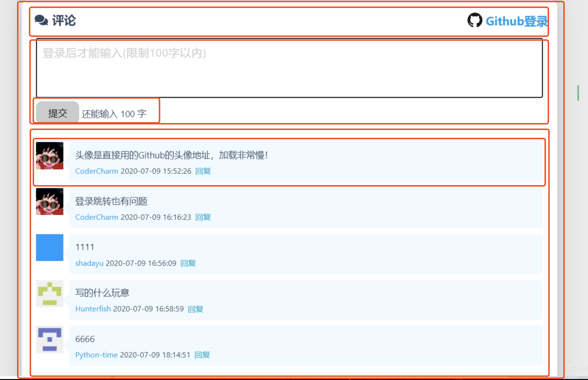Click Hunterfish's green pixel avatar
Viewport: 588px width, 380px height.
pos(50,293)
